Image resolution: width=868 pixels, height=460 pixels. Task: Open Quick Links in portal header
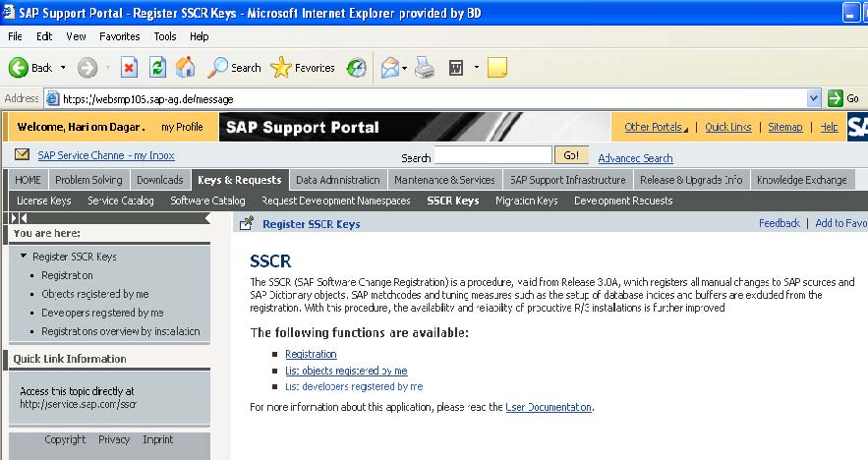point(728,127)
